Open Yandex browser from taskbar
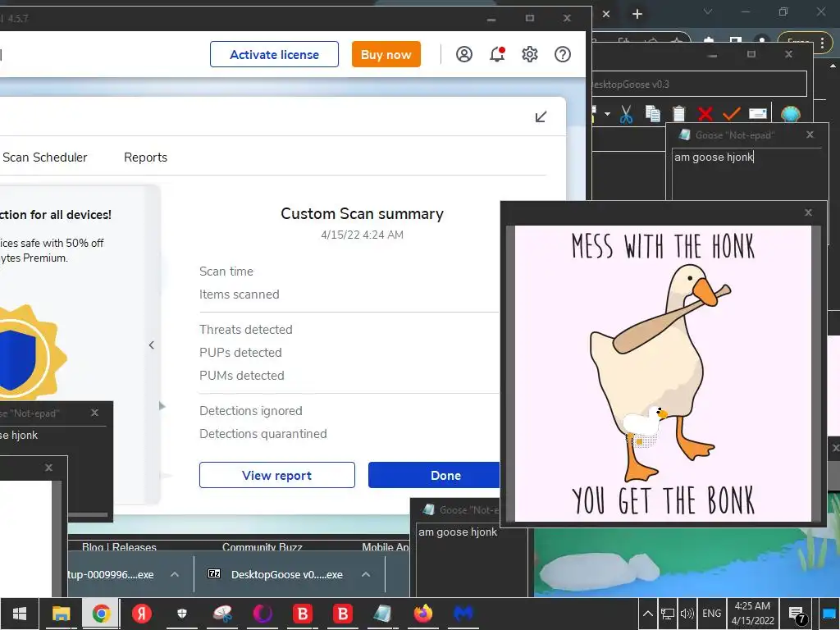The image size is (840, 630). tap(141, 614)
